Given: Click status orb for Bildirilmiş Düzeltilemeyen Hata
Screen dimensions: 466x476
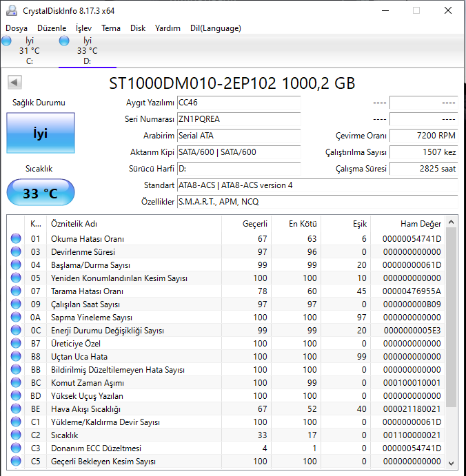Looking at the screenshot, I should 16,369.
